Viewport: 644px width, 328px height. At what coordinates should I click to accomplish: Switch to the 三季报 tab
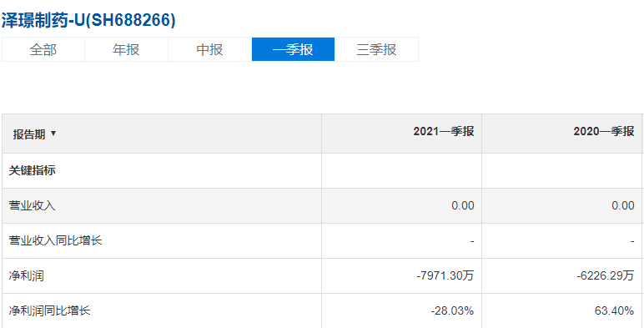click(376, 49)
